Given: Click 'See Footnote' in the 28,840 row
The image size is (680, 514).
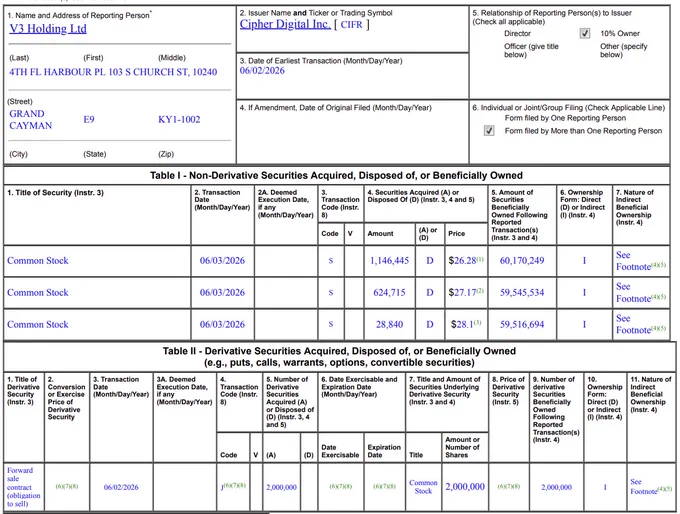Looking at the screenshot, I should [634, 324].
